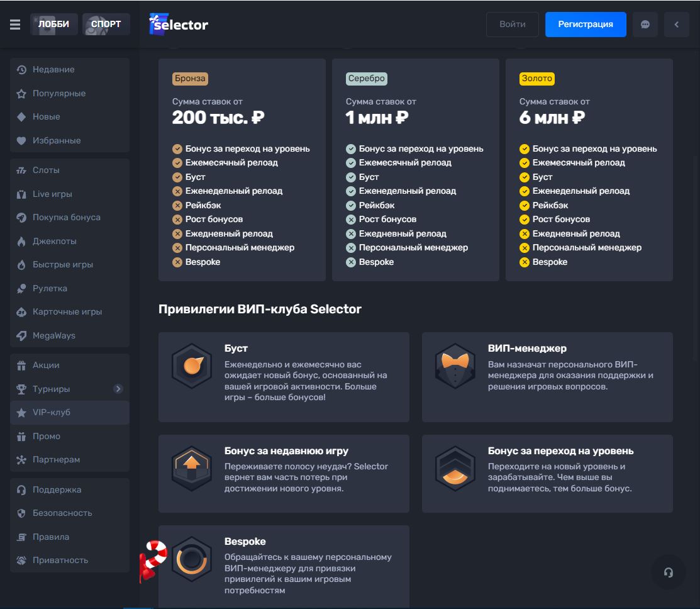
Task: Click the Буст privilege hexagon icon
Action: (192, 366)
